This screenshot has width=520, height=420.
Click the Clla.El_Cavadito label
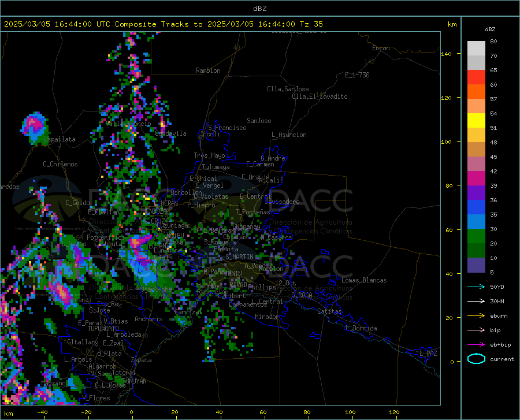(x=320, y=96)
